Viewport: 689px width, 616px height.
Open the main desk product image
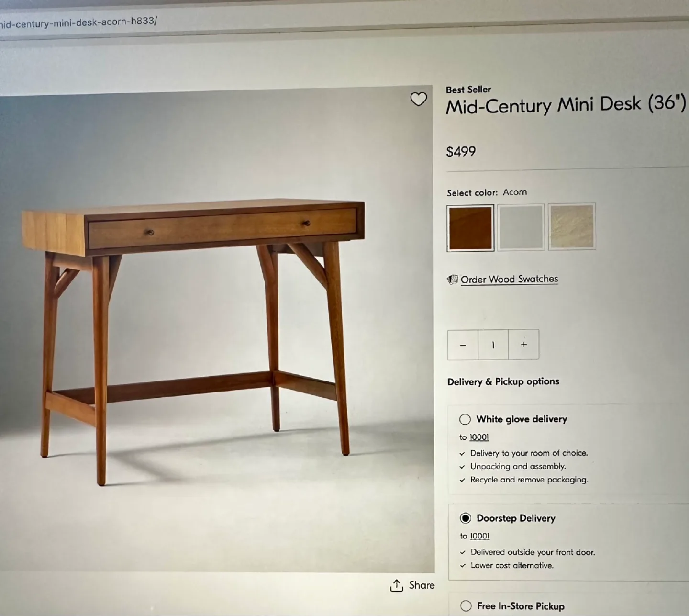click(x=217, y=330)
